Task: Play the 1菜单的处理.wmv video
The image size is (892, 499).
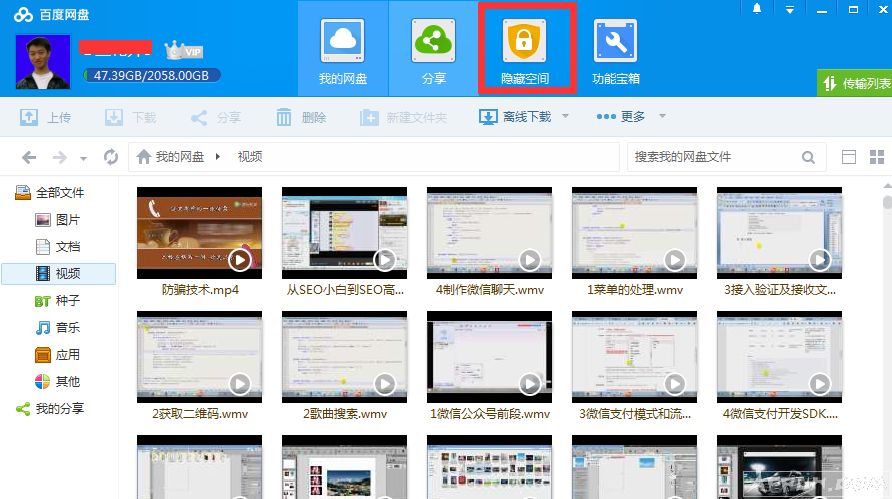Action: point(675,260)
